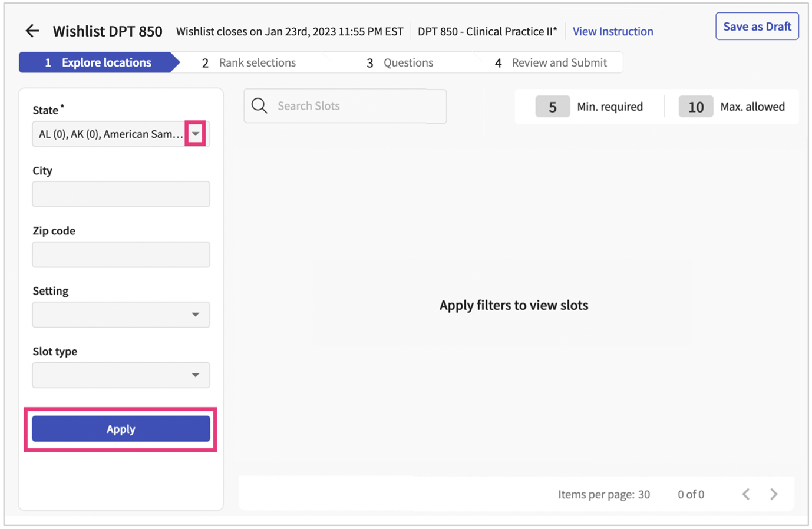Switch to the Questions step

pyautogui.click(x=408, y=62)
